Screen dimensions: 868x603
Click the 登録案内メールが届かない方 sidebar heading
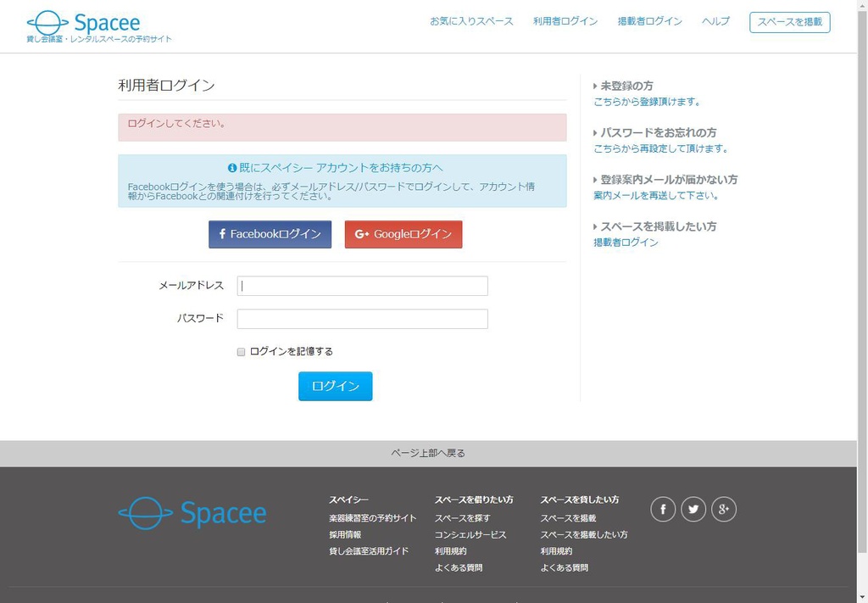pyautogui.click(x=669, y=180)
